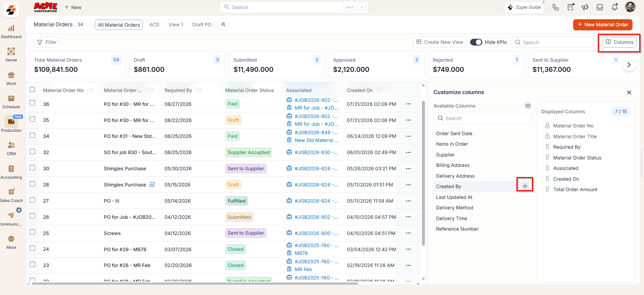Screen dimensions: 644x295
Task: Open notifications bell icon
Action: click(615, 7)
